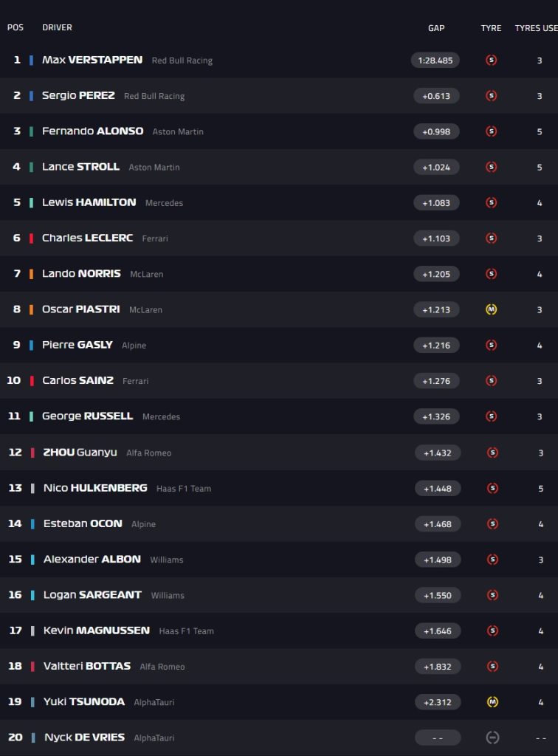Click Norris's orange McLaren colour bar

tap(31, 274)
